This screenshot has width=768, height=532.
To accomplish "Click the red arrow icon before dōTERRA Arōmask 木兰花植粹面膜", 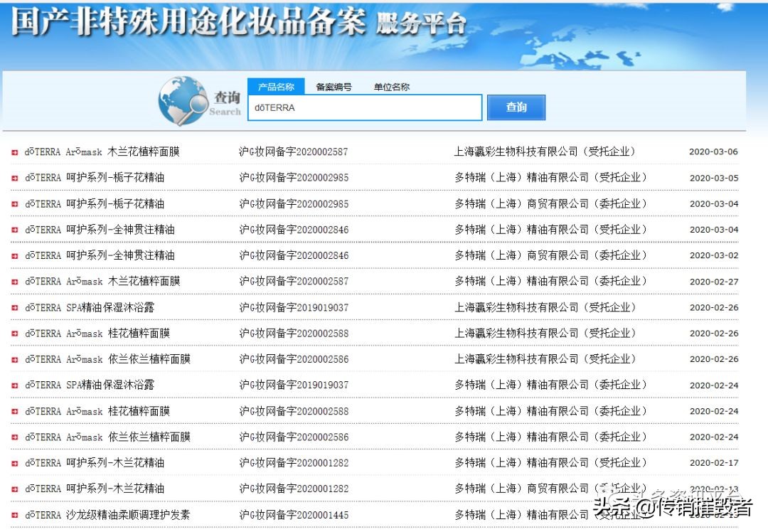I will (15, 151).
